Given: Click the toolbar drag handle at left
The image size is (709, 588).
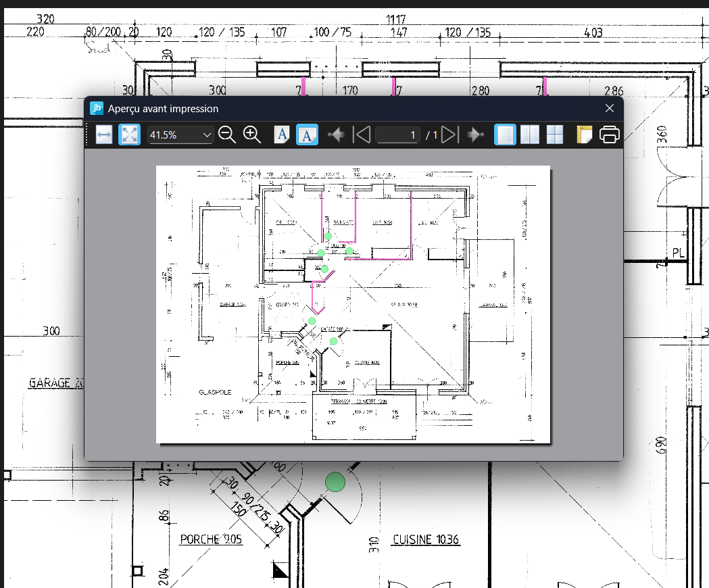Looking at the screenshot, I should pyautogui.click(x=88, y=134).
